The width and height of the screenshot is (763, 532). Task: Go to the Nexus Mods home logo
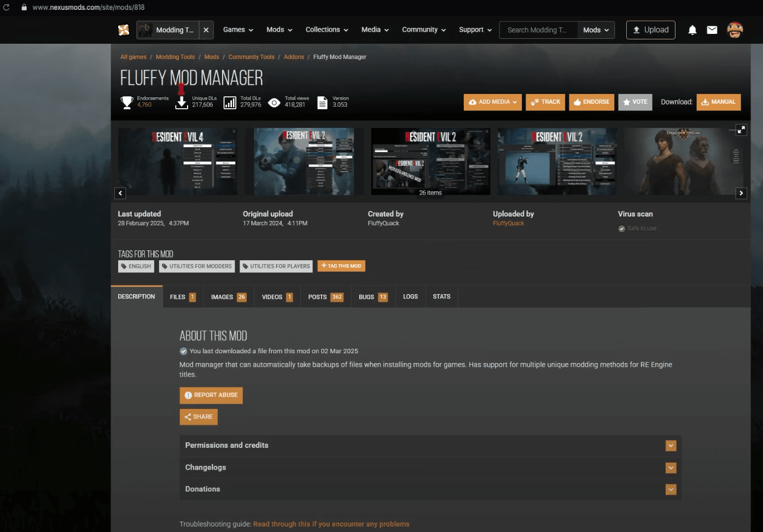pyautogui.click(x=124, y=30)
